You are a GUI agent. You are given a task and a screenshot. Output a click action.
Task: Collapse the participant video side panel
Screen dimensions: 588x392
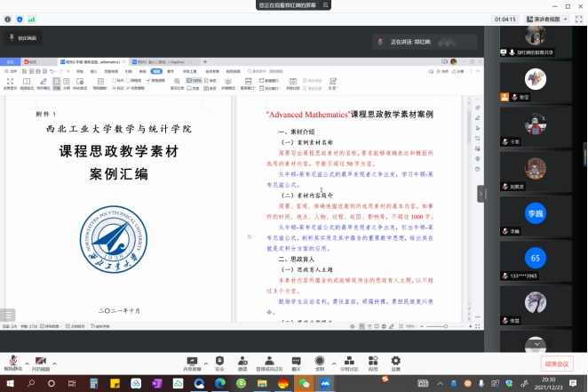(481, 194)
